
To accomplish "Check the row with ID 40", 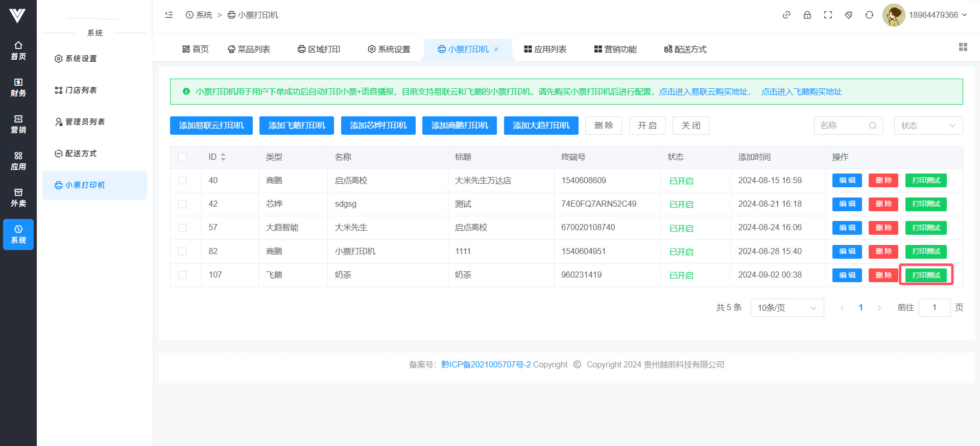I will [x=182, y=181].
